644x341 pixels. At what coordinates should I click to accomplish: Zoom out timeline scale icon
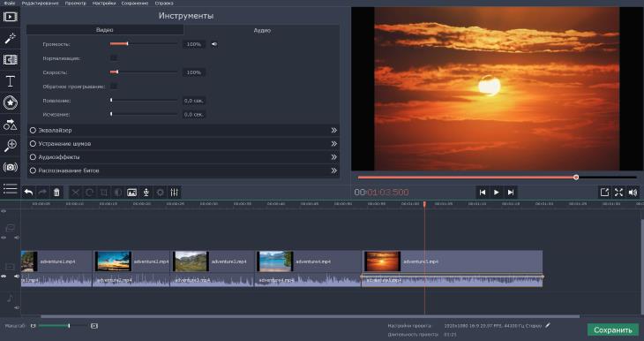tap(33, 326)
